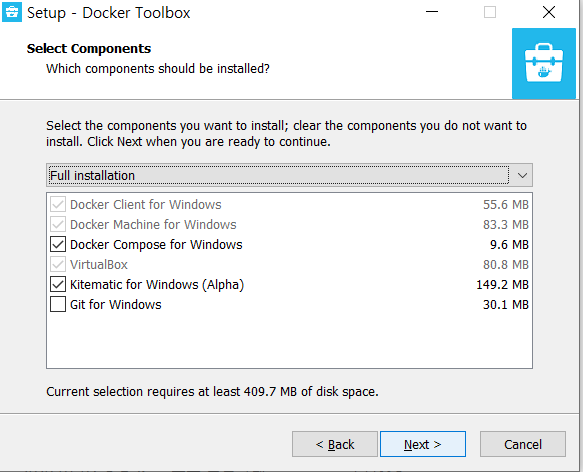
Task: Select the 9.6 MB size value
Action: click(509, 245)
